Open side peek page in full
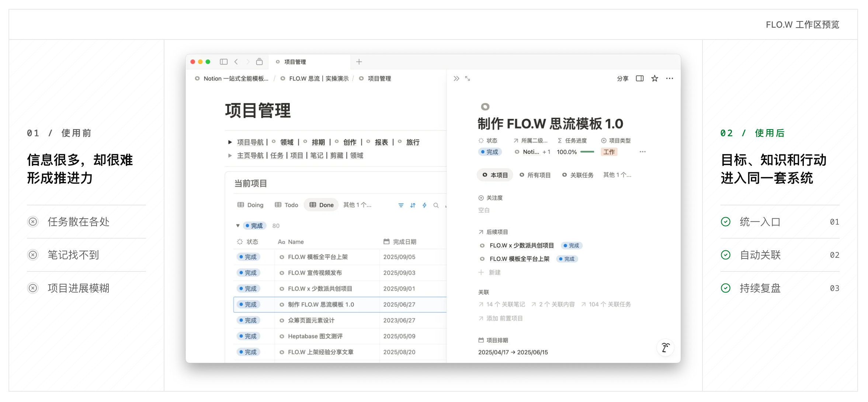Viewport: 868px width, 402px height. 468,79
